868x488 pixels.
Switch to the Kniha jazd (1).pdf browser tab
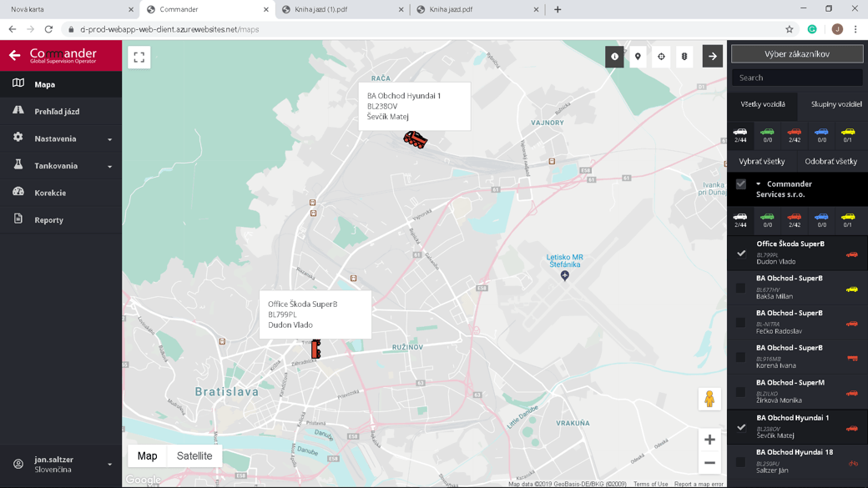[343, 9]
